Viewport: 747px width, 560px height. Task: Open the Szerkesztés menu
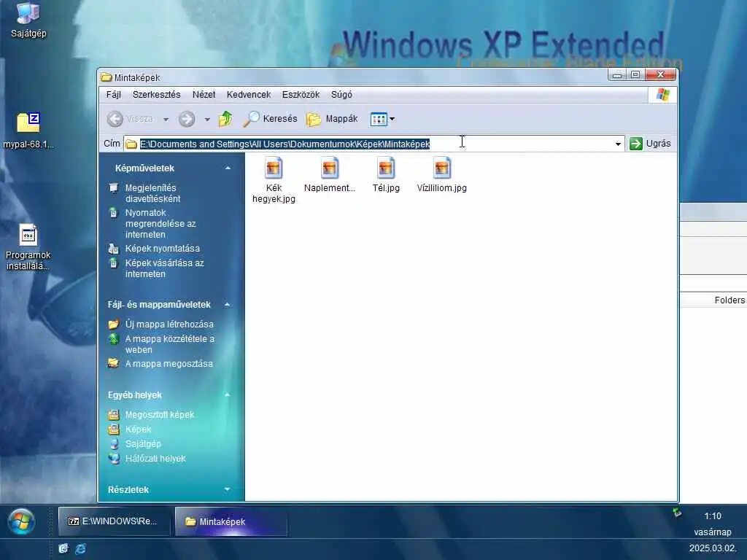(156, 94)
